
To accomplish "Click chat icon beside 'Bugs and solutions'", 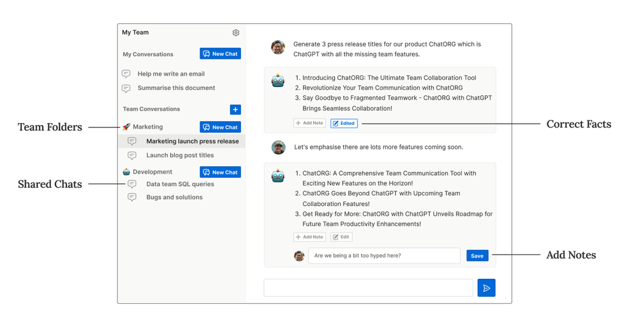I will (132, 198).
